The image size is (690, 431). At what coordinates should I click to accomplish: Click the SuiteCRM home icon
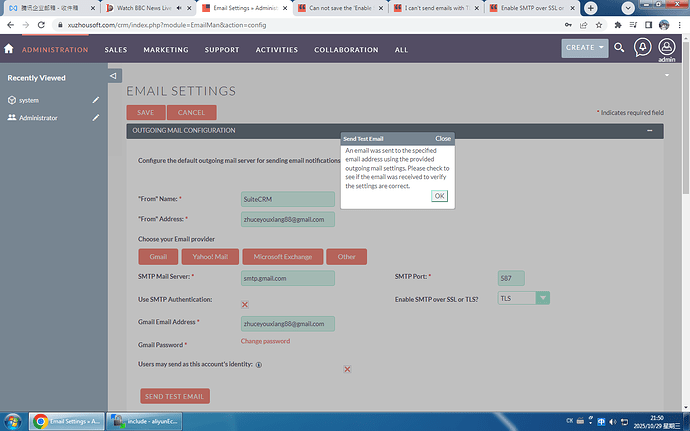pos(9,49)
